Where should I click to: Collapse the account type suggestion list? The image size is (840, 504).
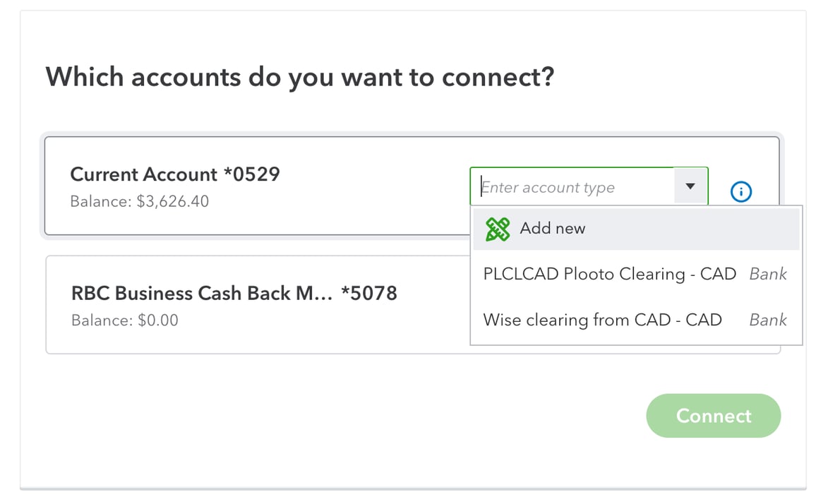pyautogui.click(x=690, y=186)
